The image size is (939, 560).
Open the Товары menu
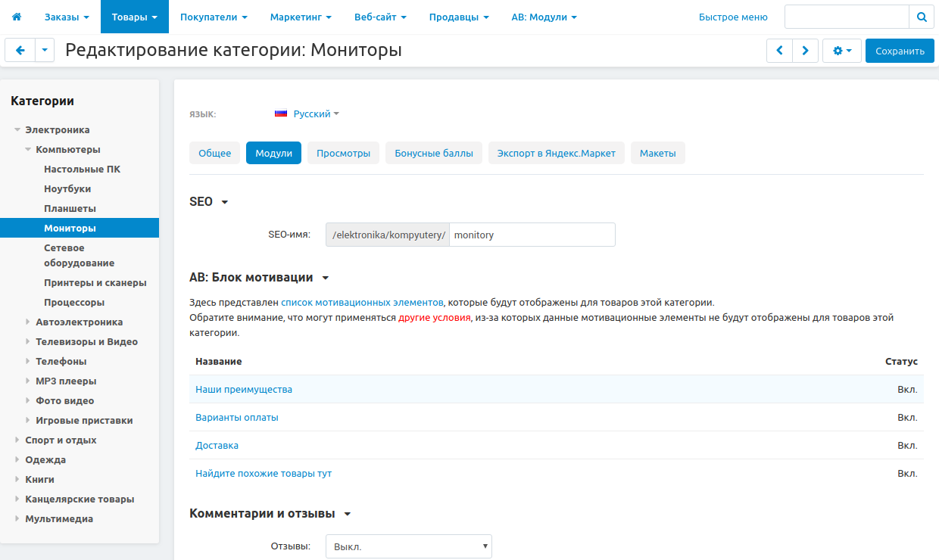pyautogui.click(x=134, y=17)
